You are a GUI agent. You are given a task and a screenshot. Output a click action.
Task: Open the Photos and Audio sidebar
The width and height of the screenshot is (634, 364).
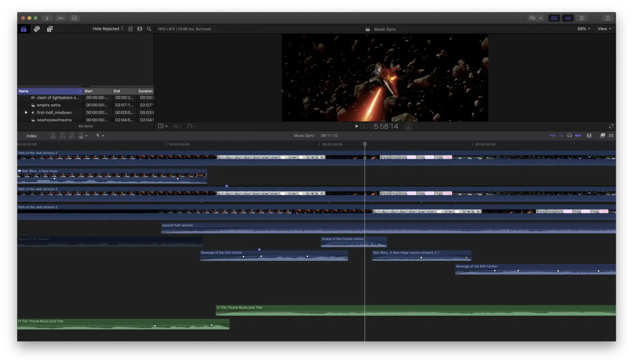(x=37, y=29)
